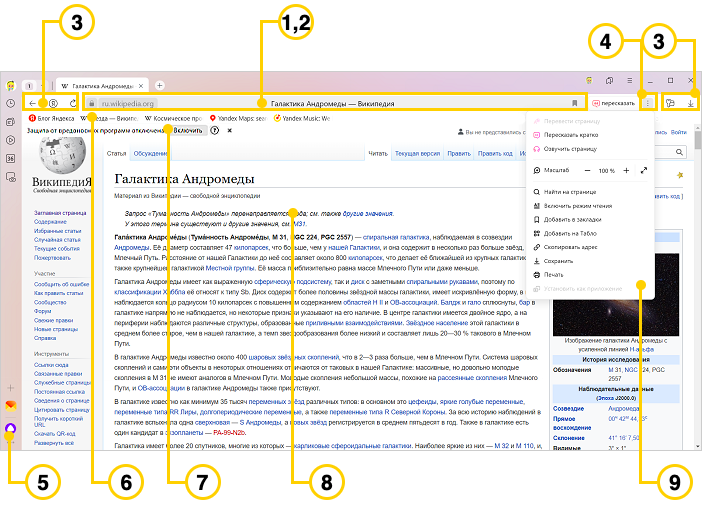Click the question mark icon in protection bar
The image size is (703, 506).
[215, 130]
